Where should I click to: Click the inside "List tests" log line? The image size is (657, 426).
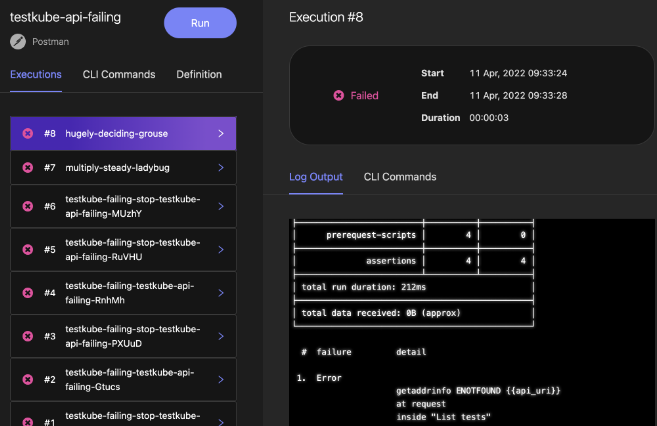(x=443, y=417)
